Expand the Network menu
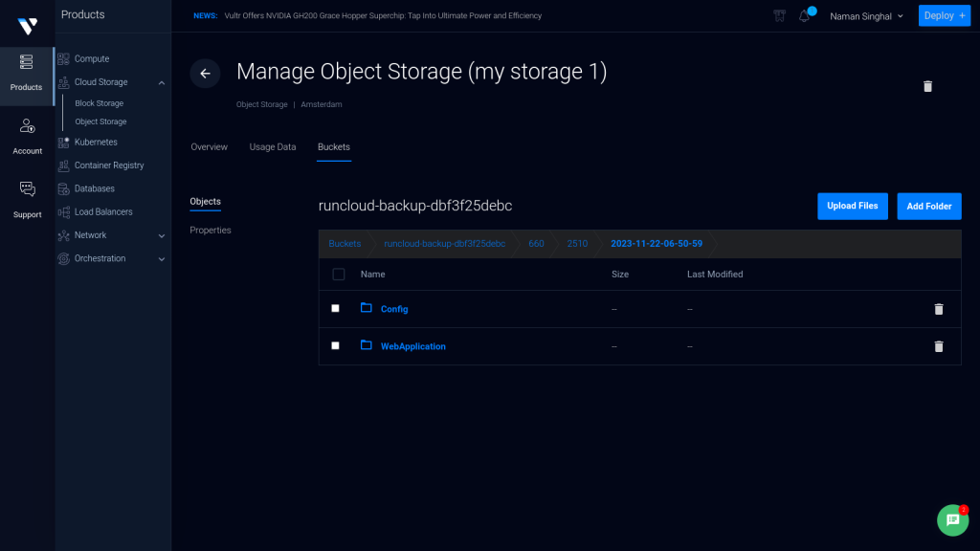 161,236
